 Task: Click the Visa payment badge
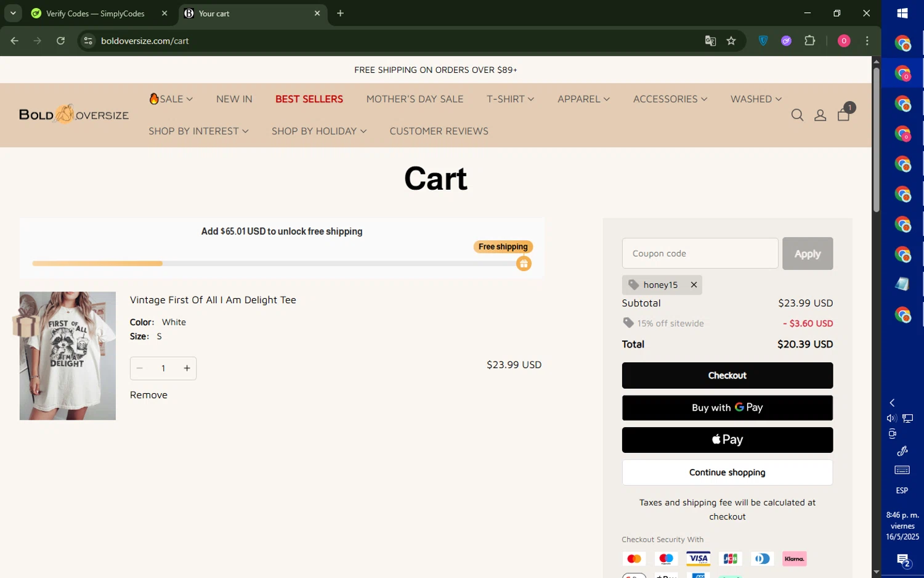698,559
